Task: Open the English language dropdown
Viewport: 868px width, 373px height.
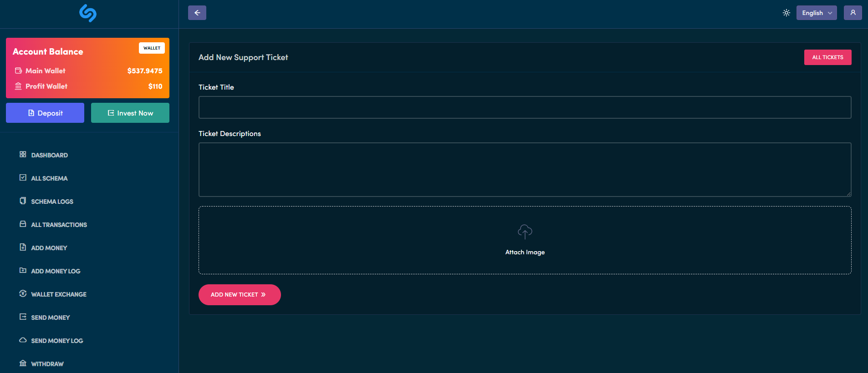Action: [x=816, y=13]
